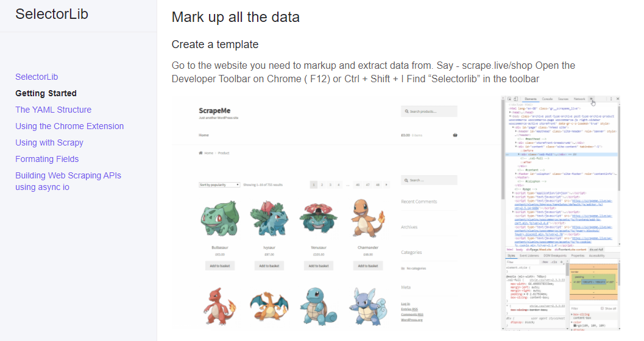Open the Sort by popularity dropdown
The width and height of the screenshot is (644, 341).
219,185
